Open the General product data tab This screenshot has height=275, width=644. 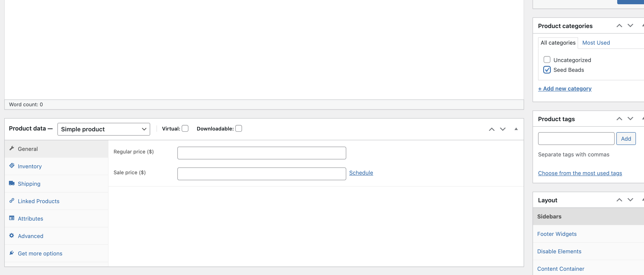coord(56,149)
